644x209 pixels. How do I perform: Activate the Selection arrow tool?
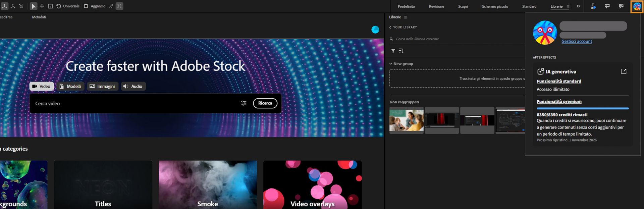click(34, 6)
